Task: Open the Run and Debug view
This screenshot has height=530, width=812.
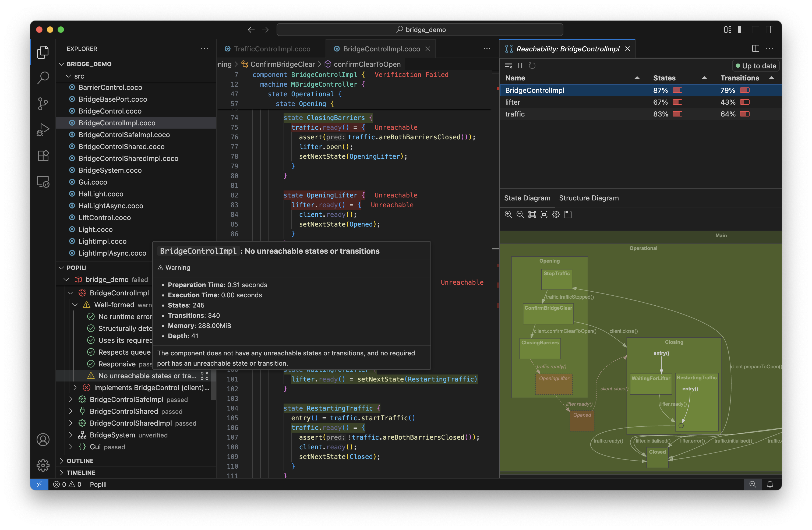Action: [43, 130]
